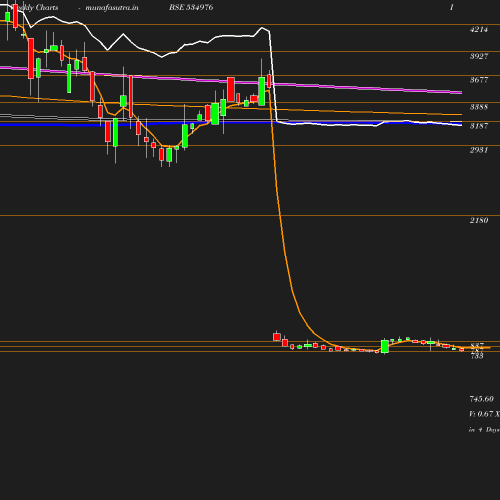The width and height of the screenshot is (500, 500).
Task: Click the munafasutra.in header text
Action: (x=112, y=7)
